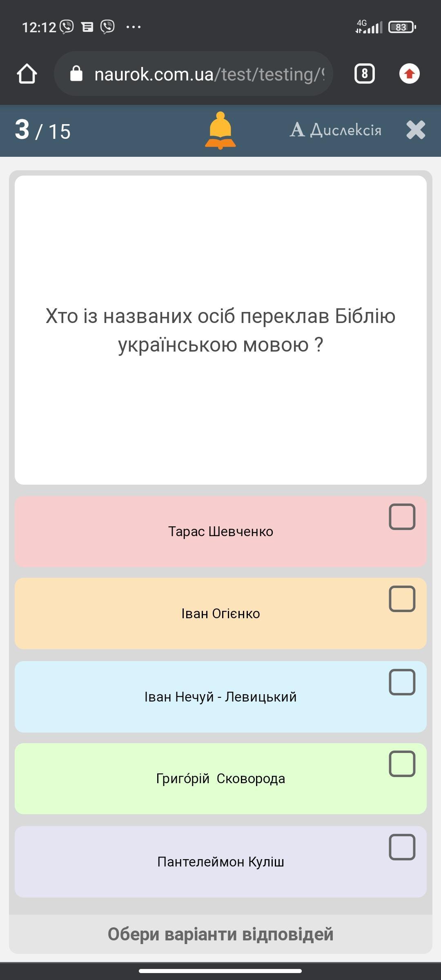Toggle the Дислексія font mode
This screenshot has height=980, width=441.
click(x=336, y=130)
